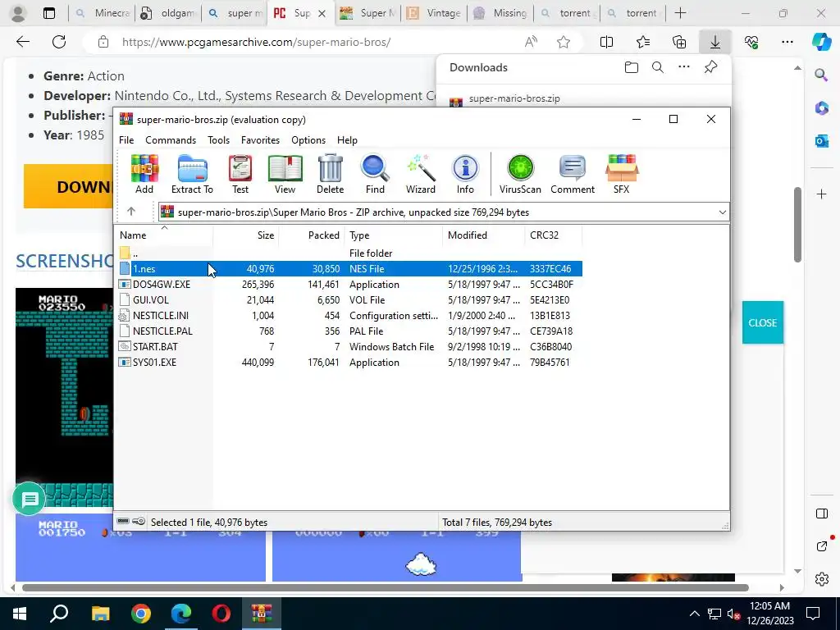
Task: Select the NESTICLE.INI file
Action: click(349, 315)
